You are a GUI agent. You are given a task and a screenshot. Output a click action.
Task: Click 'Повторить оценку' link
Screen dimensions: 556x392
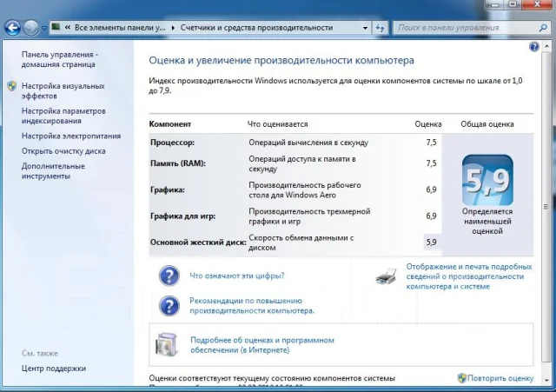click(500, 378)
